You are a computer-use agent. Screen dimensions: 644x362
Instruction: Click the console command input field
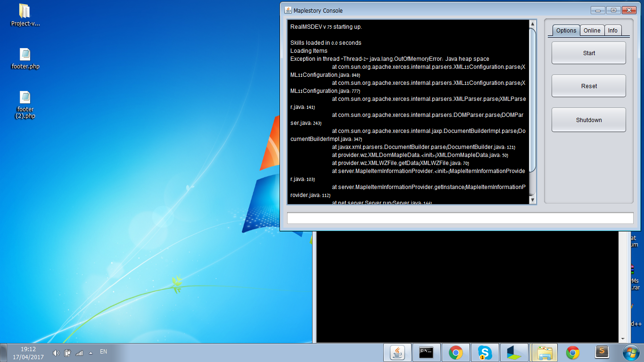(x=460, y=218)
